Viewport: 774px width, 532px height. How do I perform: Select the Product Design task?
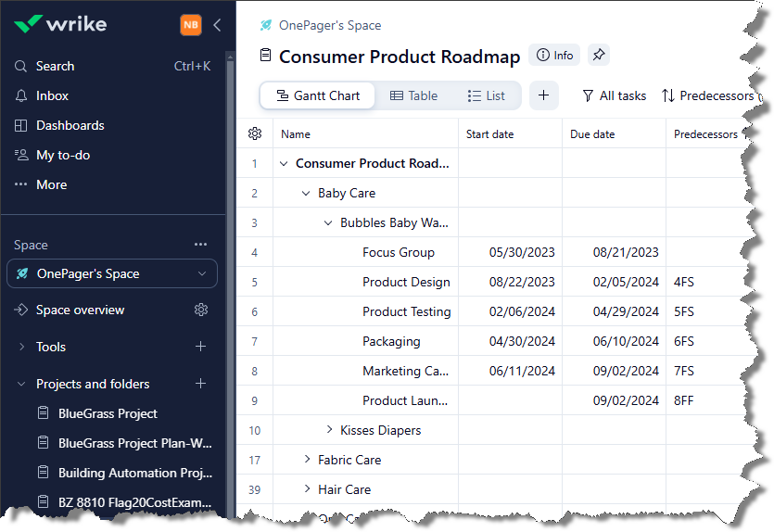click(406, 282)
